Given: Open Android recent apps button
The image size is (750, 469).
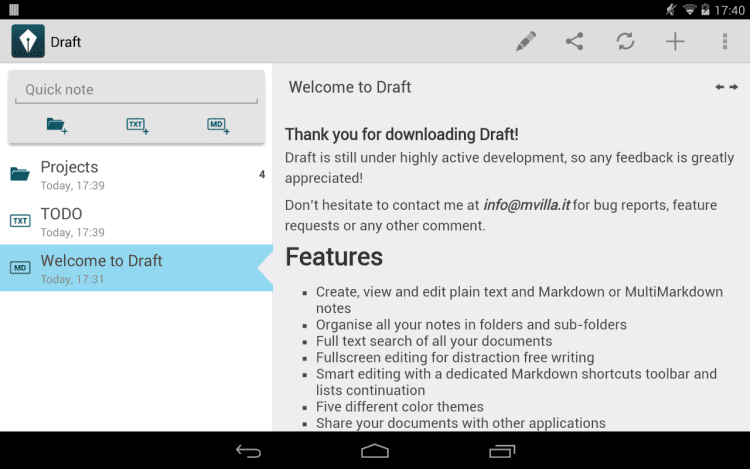Looking at the screenshot, I should pos(502,451).
